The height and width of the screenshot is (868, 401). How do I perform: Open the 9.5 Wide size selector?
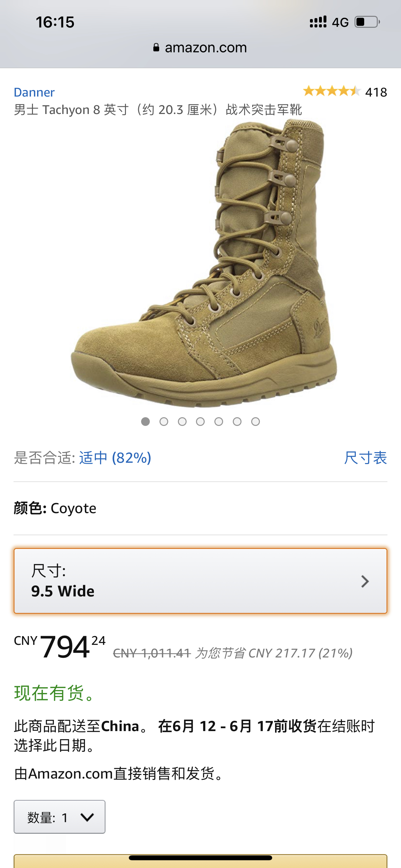200,581
